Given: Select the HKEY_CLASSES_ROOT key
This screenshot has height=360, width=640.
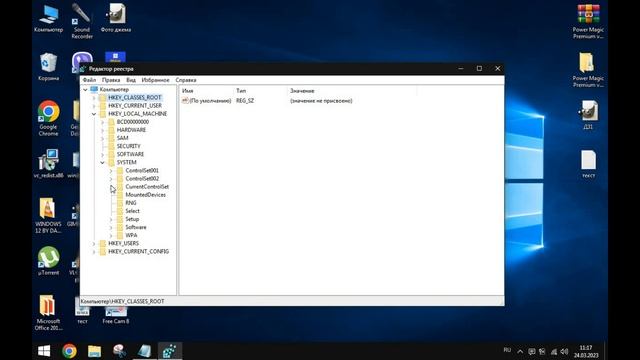Looking at the screenshot, I should click(135, 98).
